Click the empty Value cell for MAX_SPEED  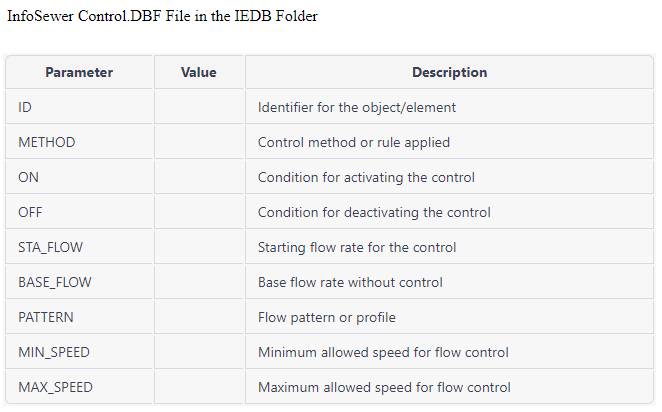tap(199, 387)
